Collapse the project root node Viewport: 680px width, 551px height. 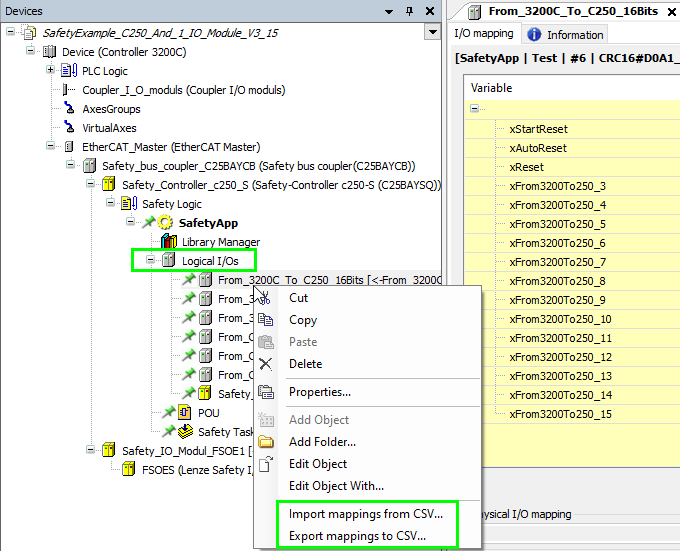[x=10, y=32]
